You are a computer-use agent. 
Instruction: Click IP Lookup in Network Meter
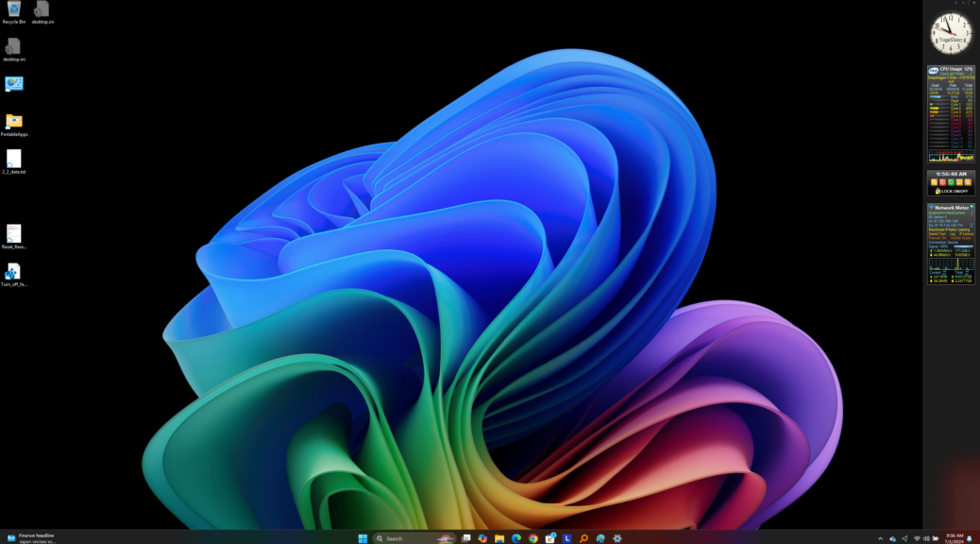(966, 234)
